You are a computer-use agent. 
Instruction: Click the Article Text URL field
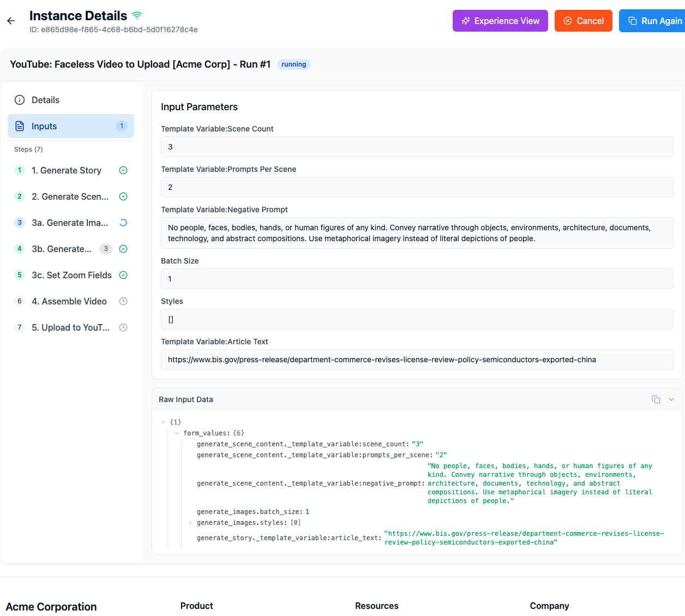pyautogui.click(x=417, y=360)
